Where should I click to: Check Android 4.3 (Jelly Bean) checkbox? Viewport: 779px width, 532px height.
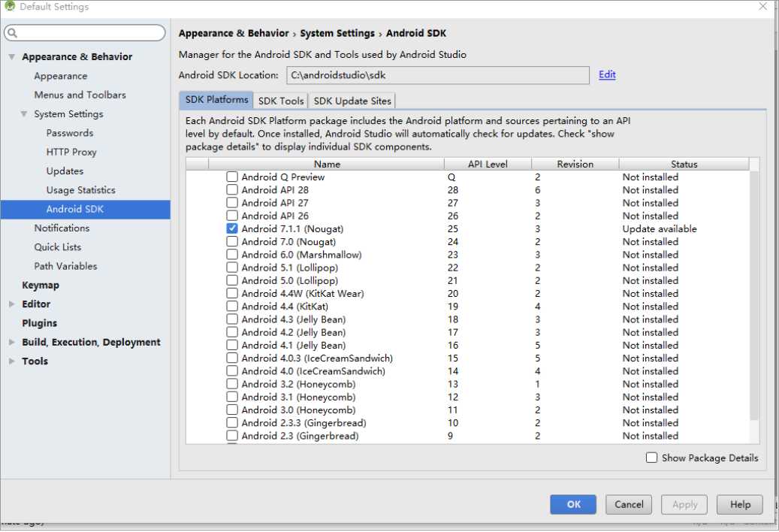click(x=231, y=319)
